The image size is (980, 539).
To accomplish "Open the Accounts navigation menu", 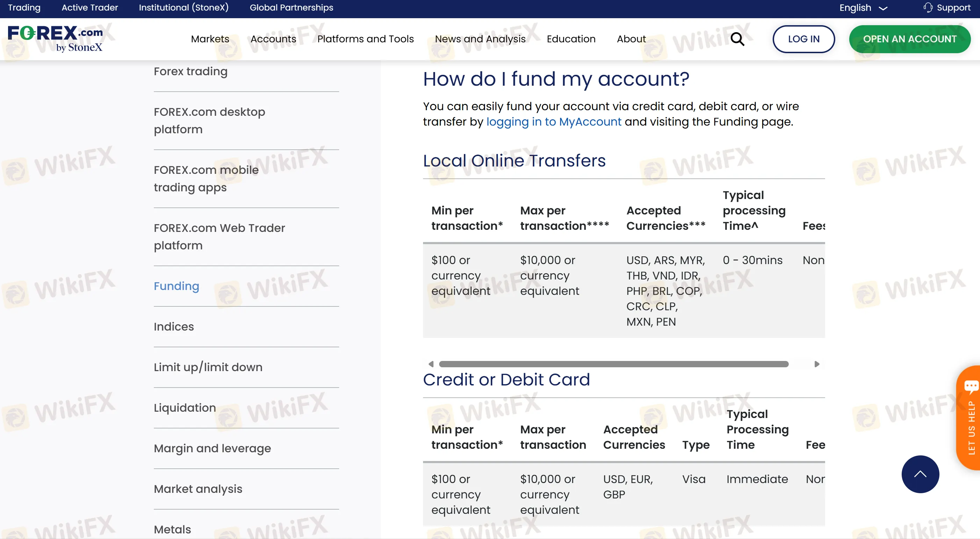I will (273, 39).
